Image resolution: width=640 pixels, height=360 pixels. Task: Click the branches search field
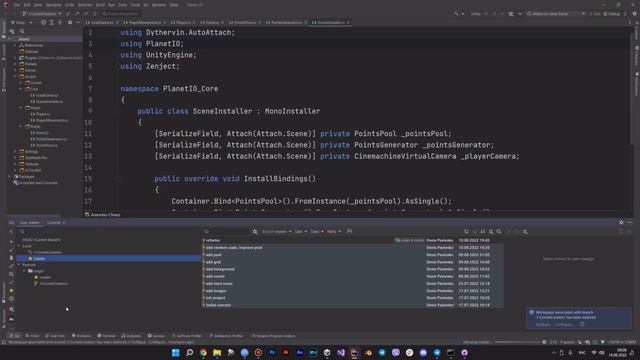(108, 231)
